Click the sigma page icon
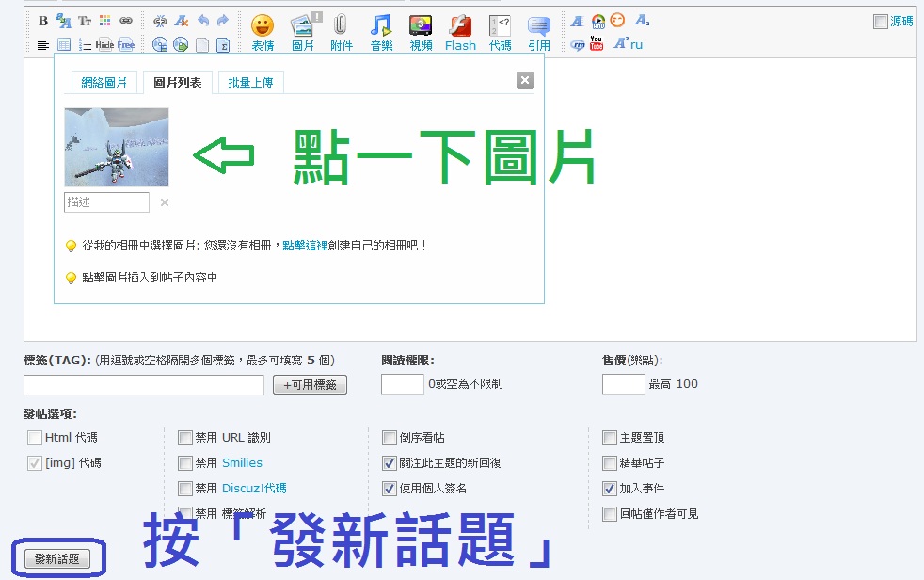Viewport: 924px width, 580px height. (223, 45)
